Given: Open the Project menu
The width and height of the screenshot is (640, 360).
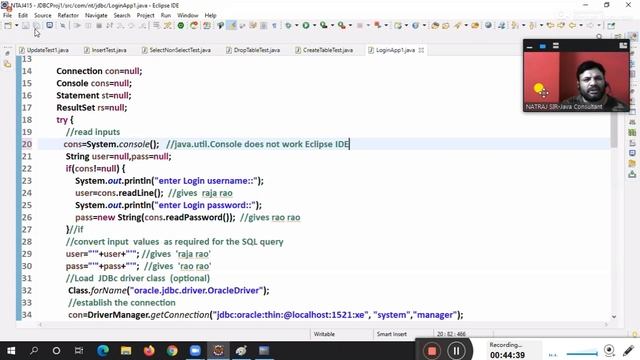Looking at the screenshot, I should 145,15.
